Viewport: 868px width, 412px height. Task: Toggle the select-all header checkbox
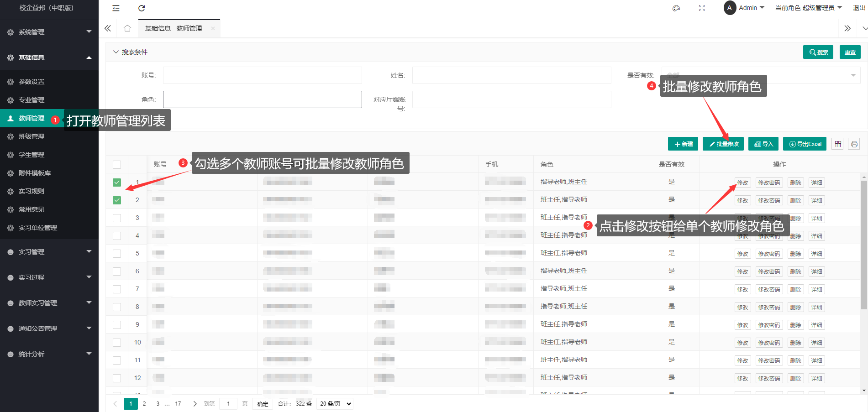click(117, 165)
